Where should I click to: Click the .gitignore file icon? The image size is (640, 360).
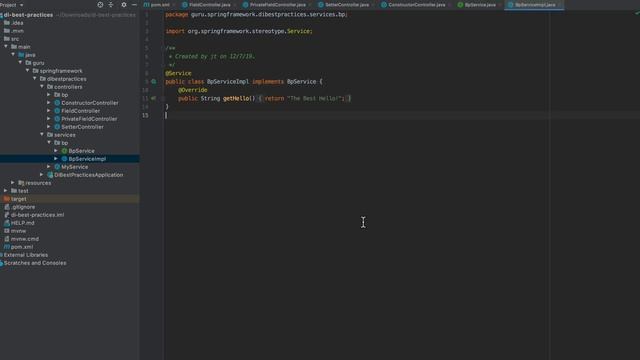[x=7, y=207]
